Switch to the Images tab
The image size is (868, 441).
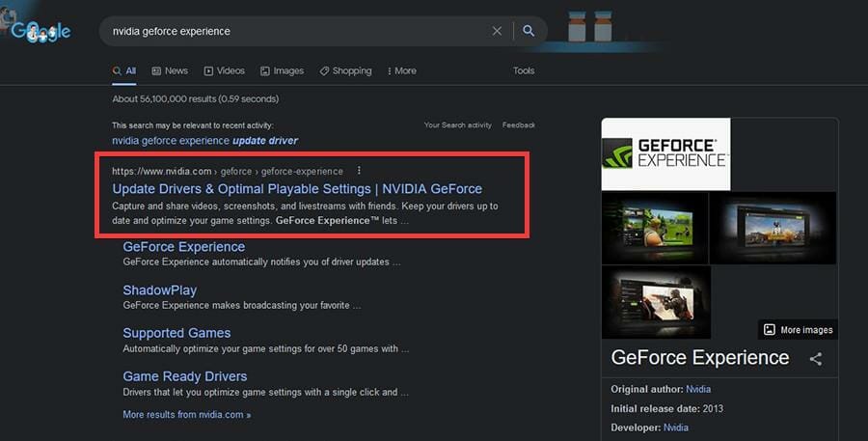tap(282, 70)
